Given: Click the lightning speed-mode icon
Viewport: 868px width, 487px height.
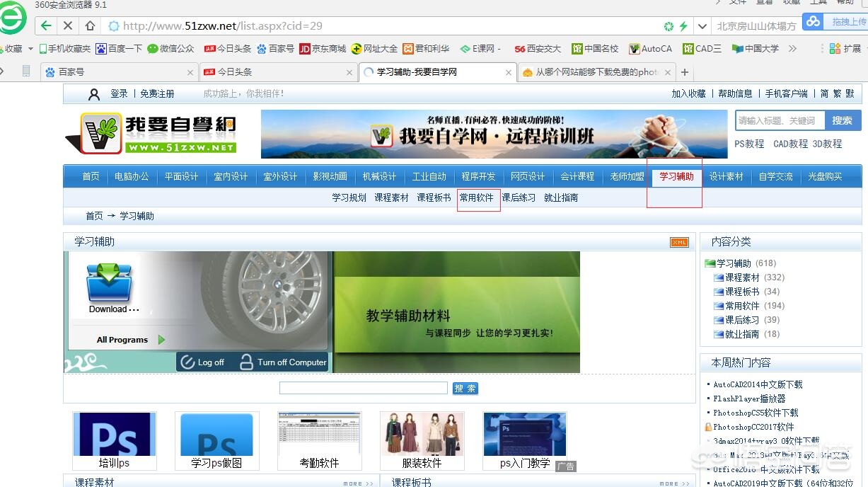Looking at the screenshot, I should (x=683, y=26).
